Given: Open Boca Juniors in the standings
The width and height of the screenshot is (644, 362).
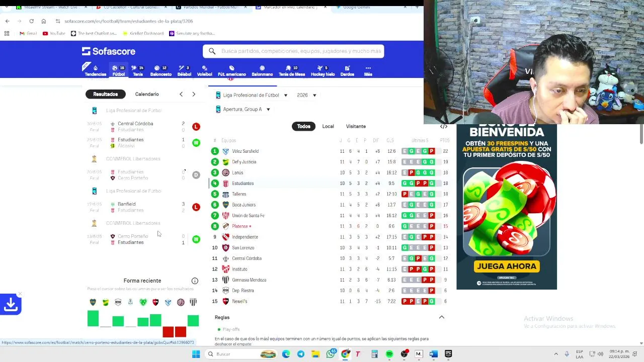Looking at the screenshot, I should [244, 205].
